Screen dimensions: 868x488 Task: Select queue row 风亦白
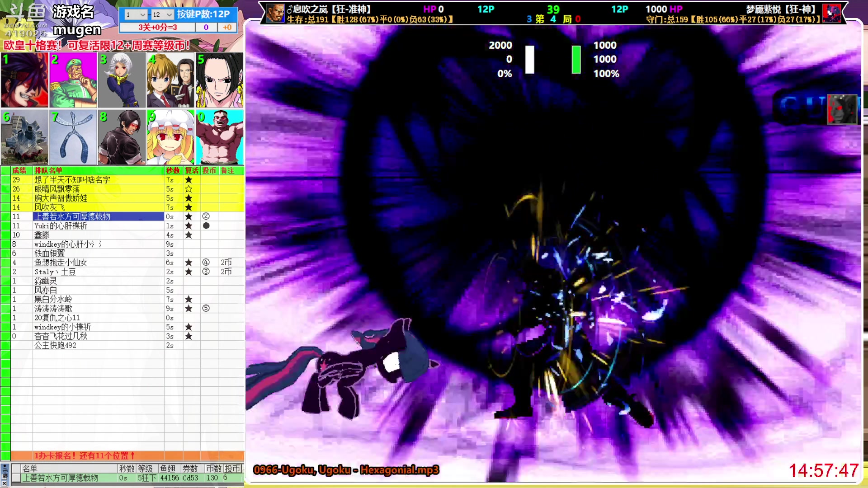pos(127,290)
